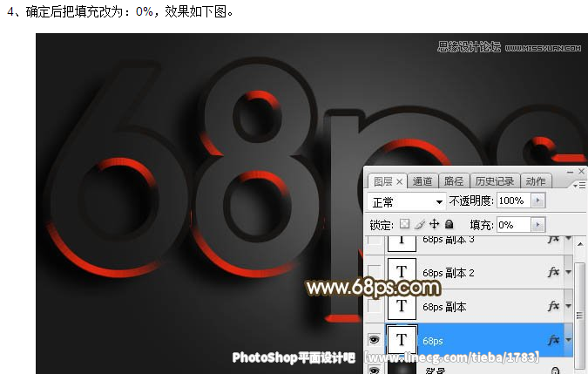
Task: Show the 68ps 副本 layer visibility box
Action: pyautogui.click(x=375, y=307)
